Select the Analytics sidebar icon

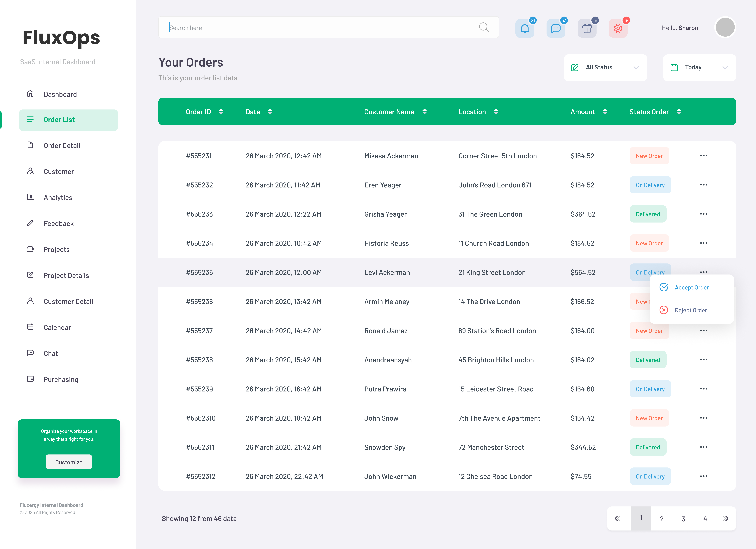[30, 197]
